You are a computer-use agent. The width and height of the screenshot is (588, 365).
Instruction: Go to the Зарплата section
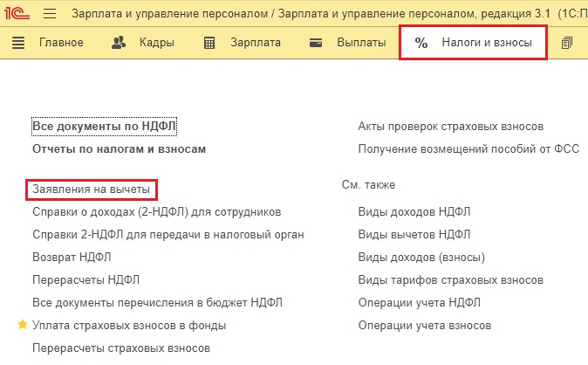click(256, 43)
